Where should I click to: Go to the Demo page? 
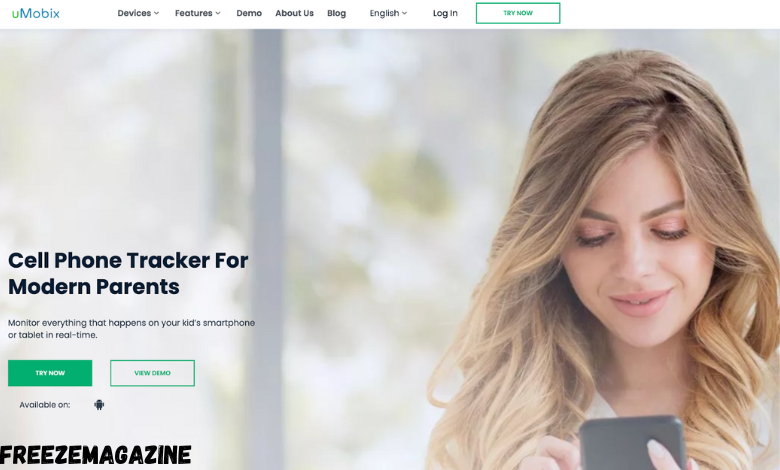pyautogui.click(x=249, y=13)
